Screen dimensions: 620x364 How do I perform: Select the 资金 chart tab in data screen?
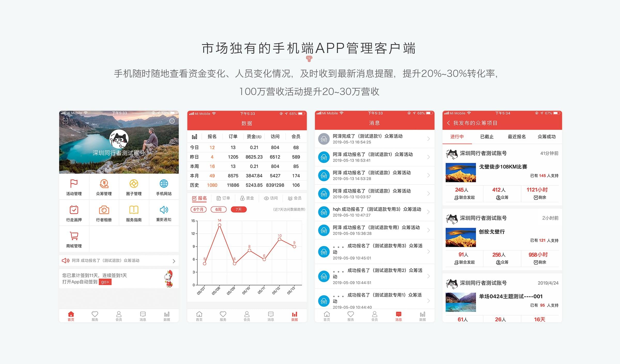click(x=247, y=198)
